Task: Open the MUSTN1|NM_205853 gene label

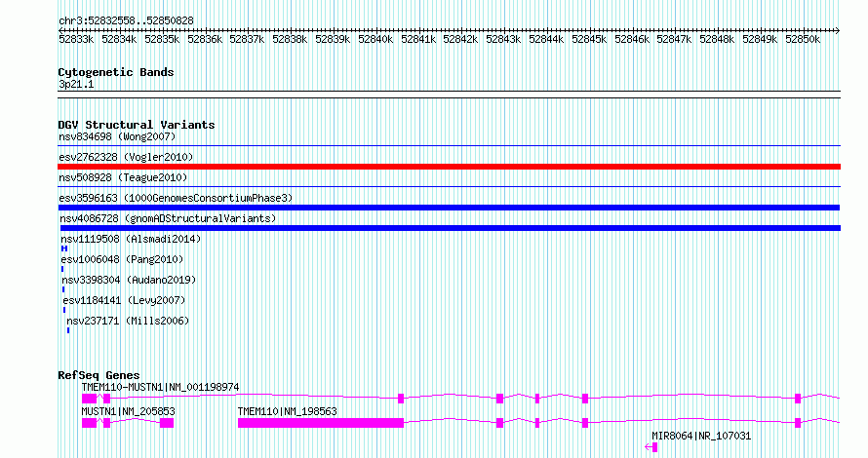Action: pyautogui.click(x=128, y=411)
